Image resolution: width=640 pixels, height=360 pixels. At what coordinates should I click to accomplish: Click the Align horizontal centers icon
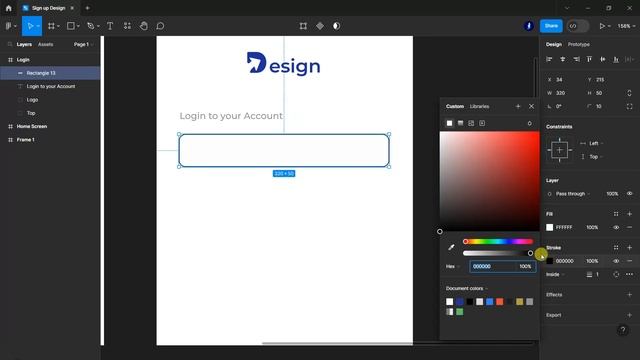pyautogui.click(x=563, y=59)
